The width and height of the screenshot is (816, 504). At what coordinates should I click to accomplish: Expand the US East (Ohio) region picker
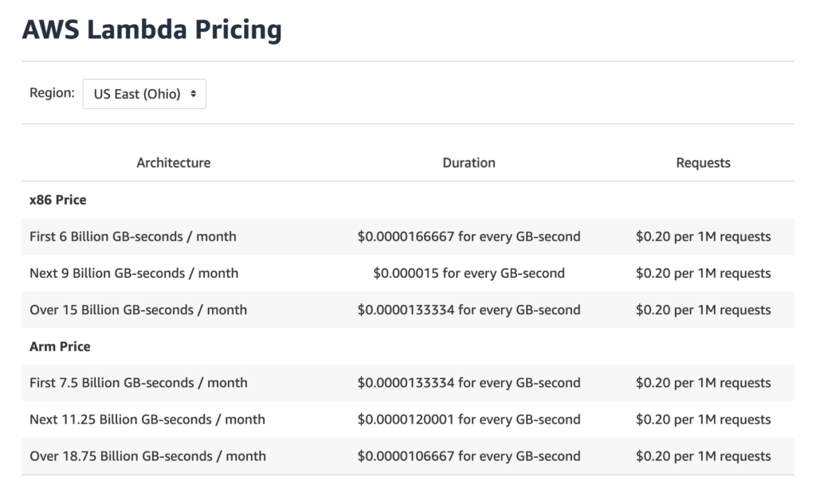143,93
